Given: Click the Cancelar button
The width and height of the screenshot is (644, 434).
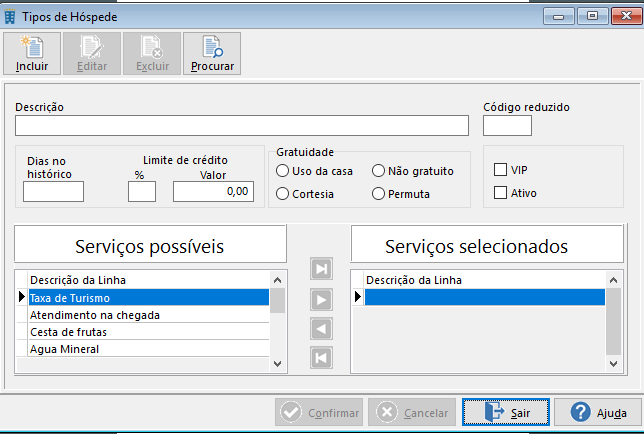Looking at the screenshot, I should 412,412.
